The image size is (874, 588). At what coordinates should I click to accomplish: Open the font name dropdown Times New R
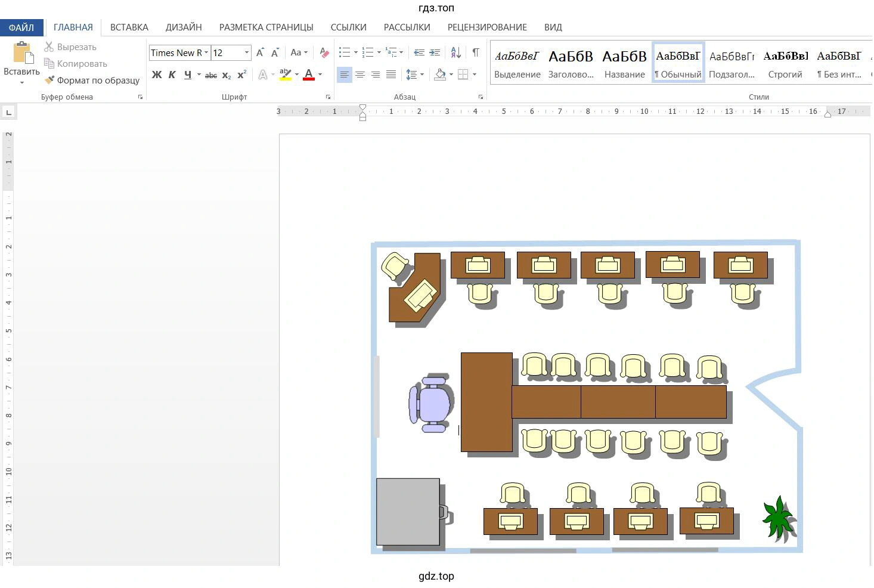[x=206, y=52]
